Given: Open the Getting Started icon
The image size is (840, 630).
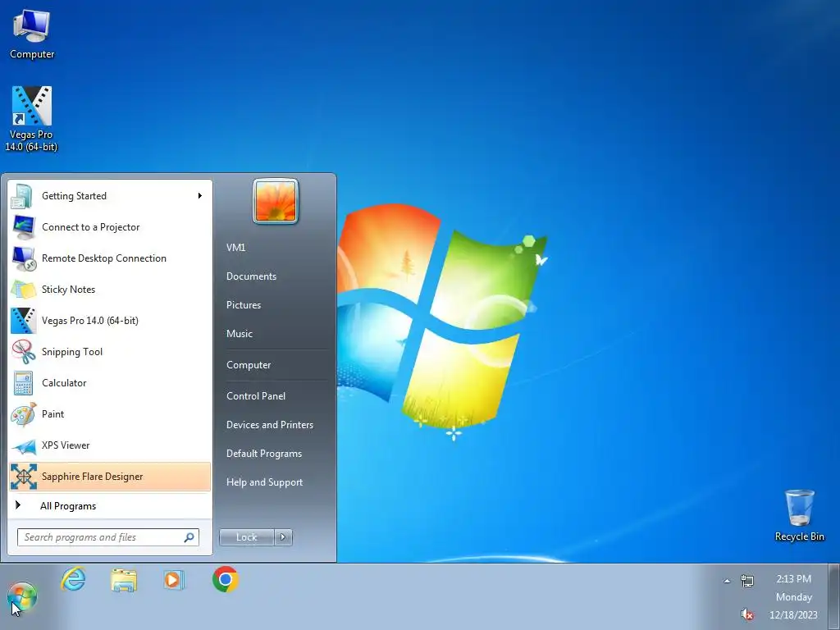Looking at the screenshot, I should (x=22, y=196).
